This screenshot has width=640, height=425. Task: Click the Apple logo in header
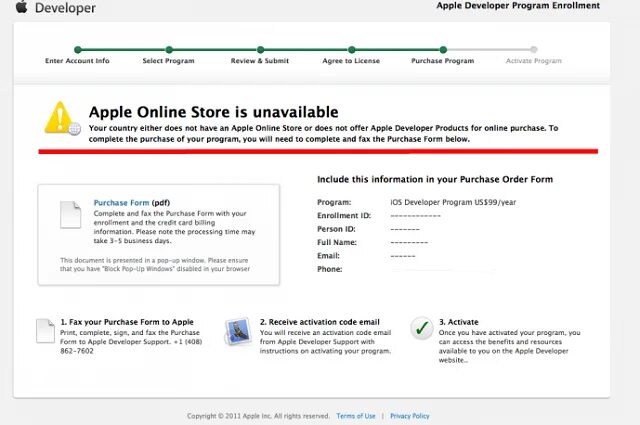coord(22,6)
